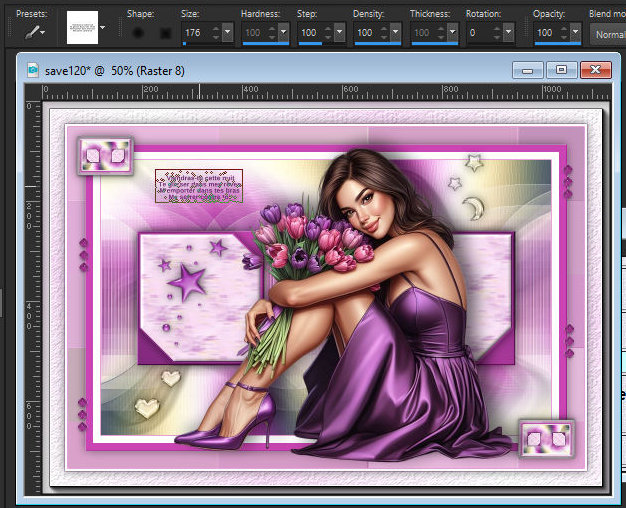This screenshot has width=626, height=508.
Task: Select the round brush shape
Action: [137, 33]
